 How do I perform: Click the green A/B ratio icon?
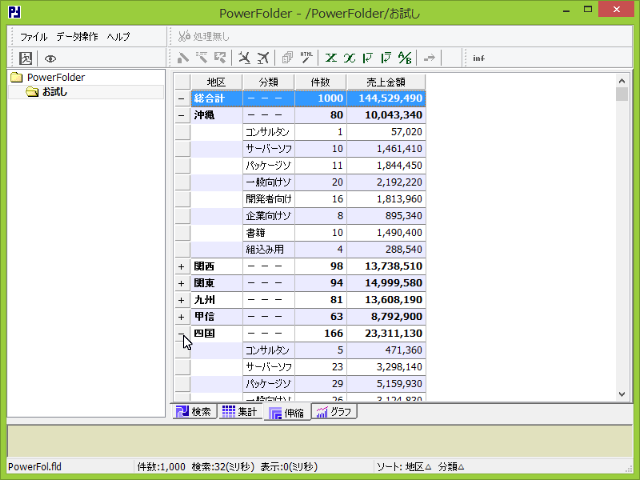pyautogui.click(x=405, y=58)
